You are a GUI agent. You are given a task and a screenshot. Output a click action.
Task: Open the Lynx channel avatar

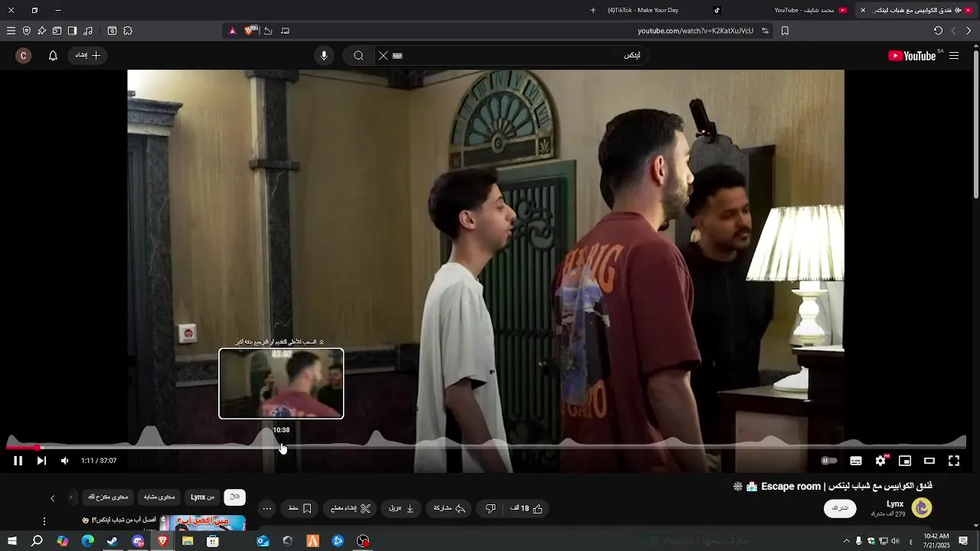pyautogui.click(x=922, y=507)
